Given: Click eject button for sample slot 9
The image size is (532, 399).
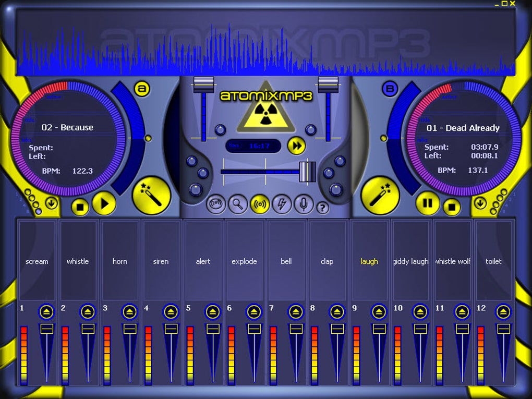Looking at the screenshot, I should coord(379,311).
